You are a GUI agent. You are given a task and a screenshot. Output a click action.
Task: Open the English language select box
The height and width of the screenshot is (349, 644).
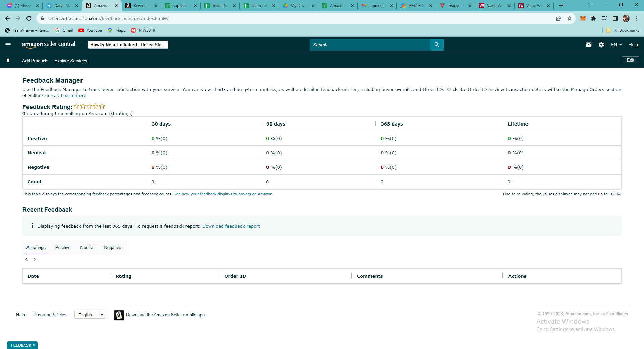pyautogui.click(x=90, y=315)
